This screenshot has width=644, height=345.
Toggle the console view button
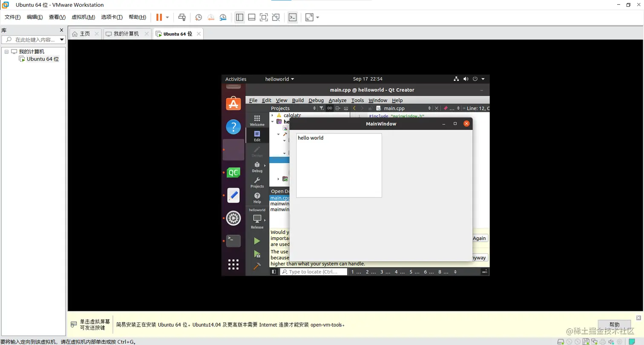[x=293, y=17]
